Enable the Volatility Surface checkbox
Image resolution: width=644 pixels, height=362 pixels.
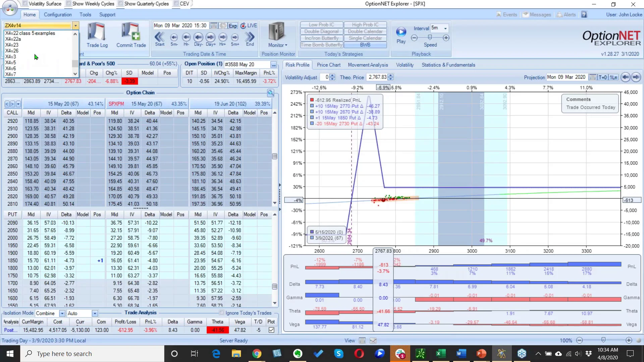[25, 4]
